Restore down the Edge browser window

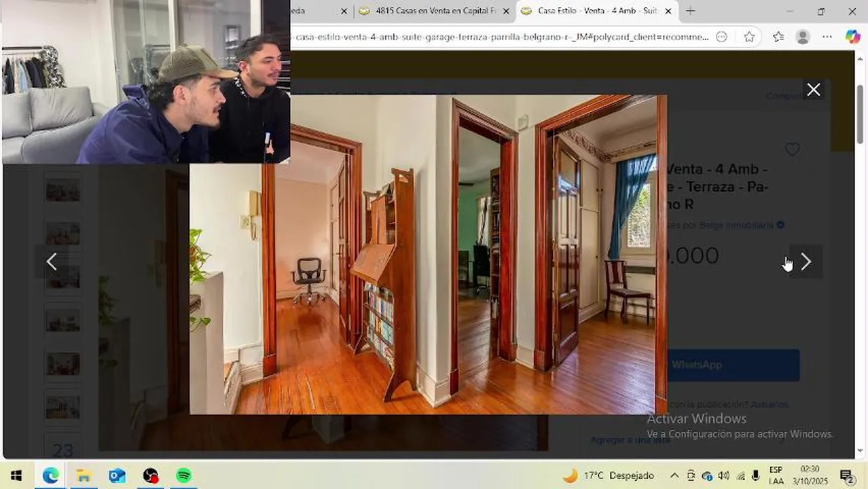[820, 11]
